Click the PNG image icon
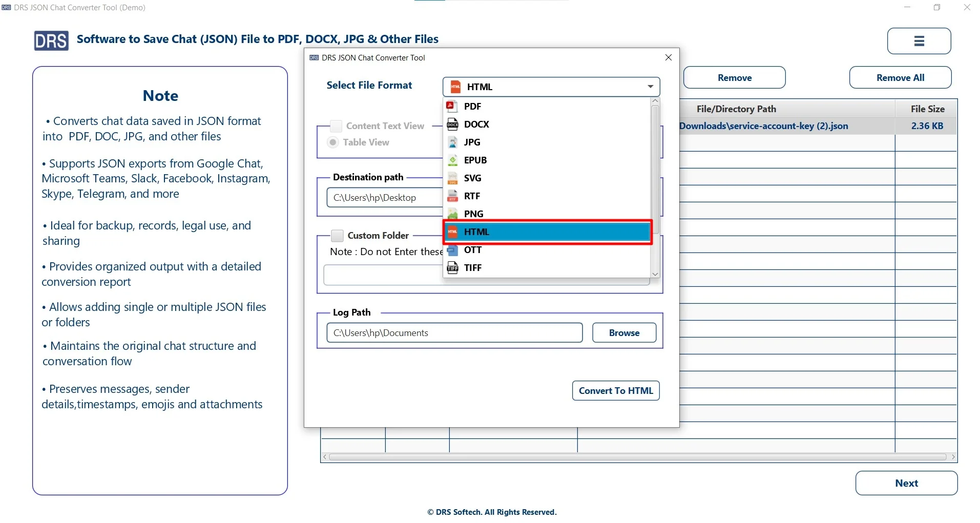This screenshot has height=523, width=980. click(x=452, y=214)
